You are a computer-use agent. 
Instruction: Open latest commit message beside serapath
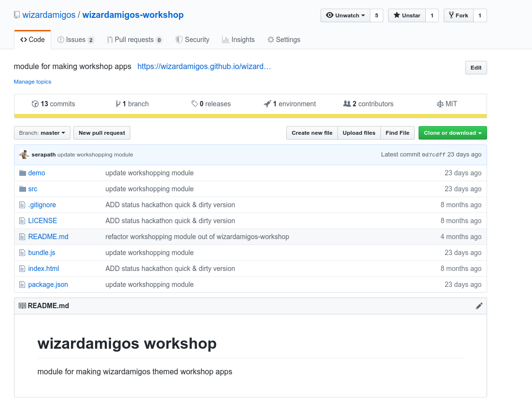(95, 155)
